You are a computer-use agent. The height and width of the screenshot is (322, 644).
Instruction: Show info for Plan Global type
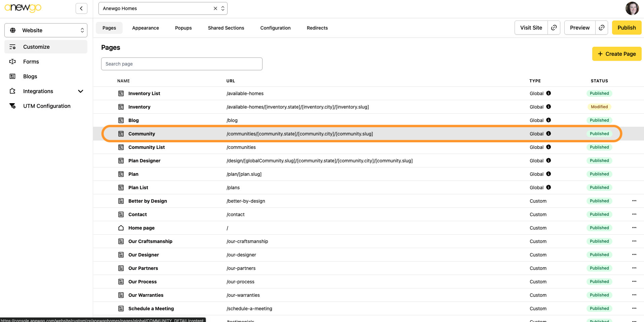(x=549, y=174)
